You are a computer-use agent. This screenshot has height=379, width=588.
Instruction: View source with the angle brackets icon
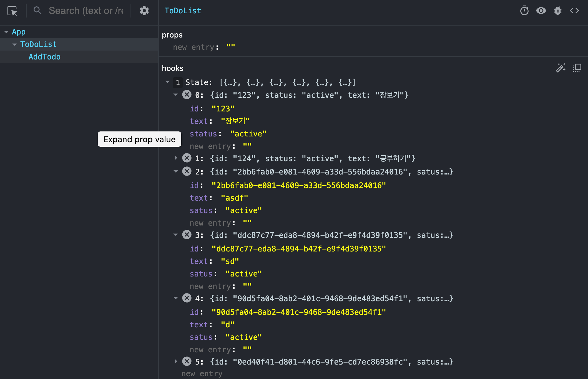click(574, 11)
